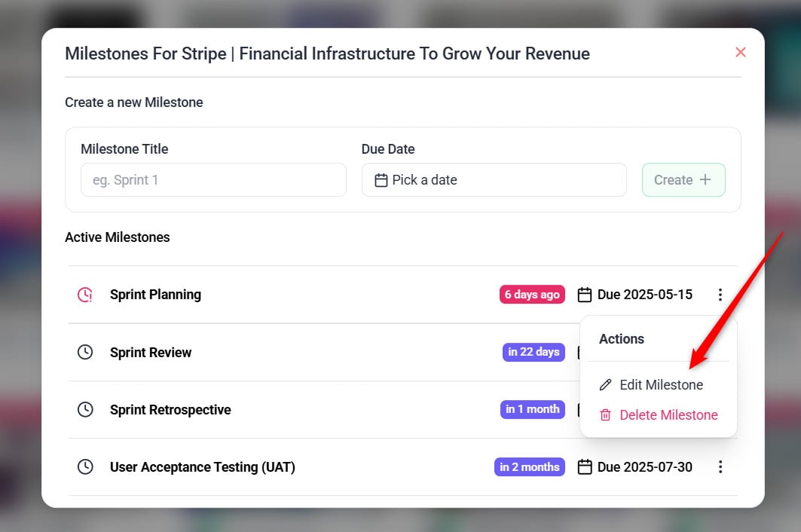The image size is (801, 532).
Task: Click the calendar icon beside Due 2025-05-15
Action: tap(585, 295)
